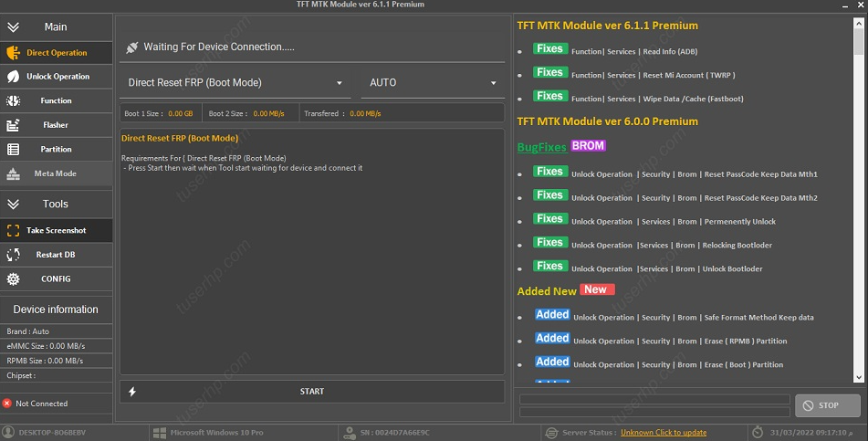Open the Unlock Operation menu
This screenshot has width=868, height=441.
(56, 77)
